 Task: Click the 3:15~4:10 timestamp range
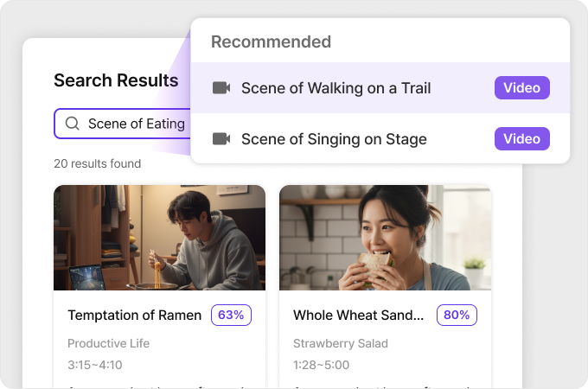pyautogui.click(x=95, y=365)
